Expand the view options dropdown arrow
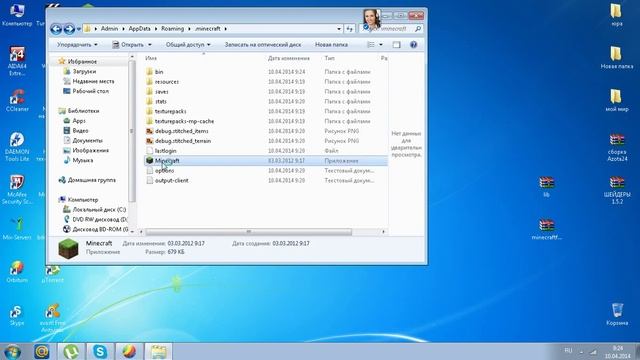This screenshot has height=360, width=640. tap(381, 44)
